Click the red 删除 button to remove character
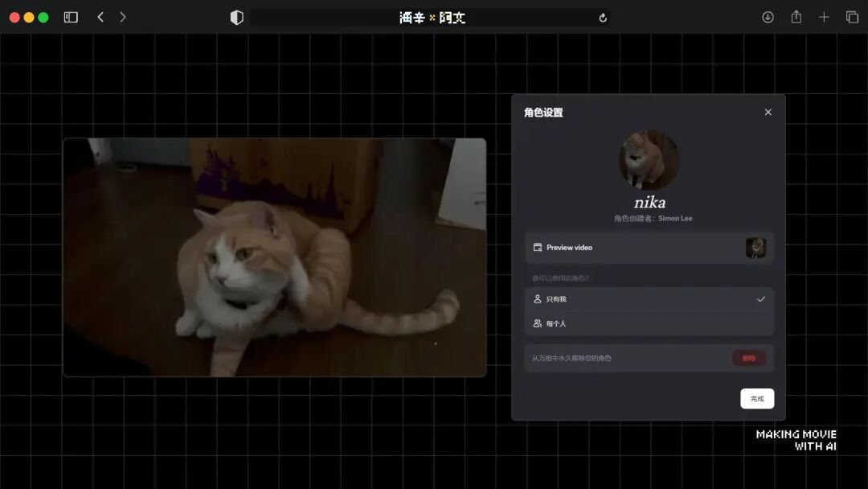 tap(749, 358)
